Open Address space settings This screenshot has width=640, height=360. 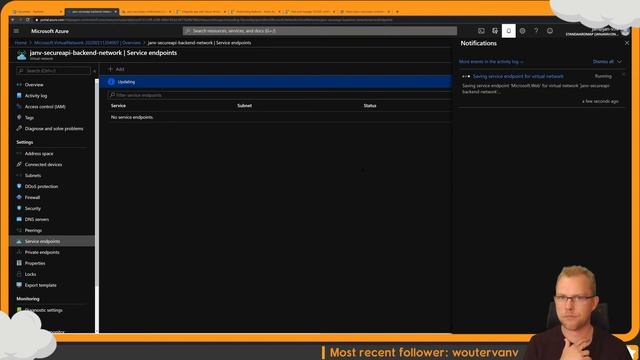(39, 154)
